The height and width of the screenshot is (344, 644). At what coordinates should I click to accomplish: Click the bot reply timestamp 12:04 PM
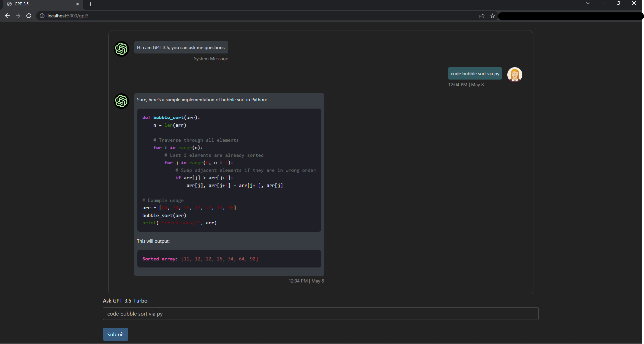coord(306,281)
